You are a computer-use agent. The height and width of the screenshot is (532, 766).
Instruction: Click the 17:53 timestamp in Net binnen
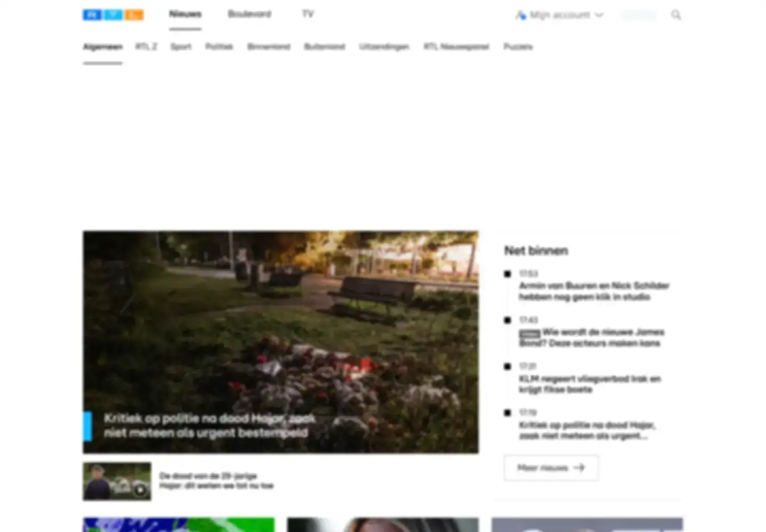pos(528,273)
